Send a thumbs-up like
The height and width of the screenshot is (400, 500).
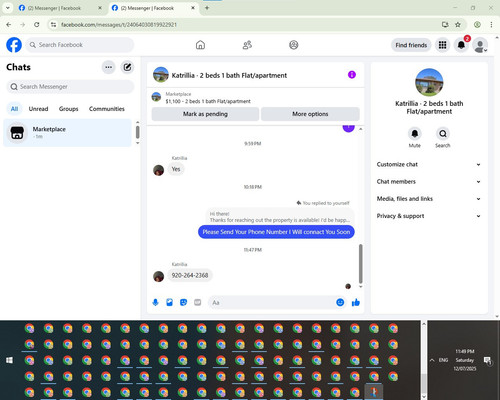click(356, 302)
